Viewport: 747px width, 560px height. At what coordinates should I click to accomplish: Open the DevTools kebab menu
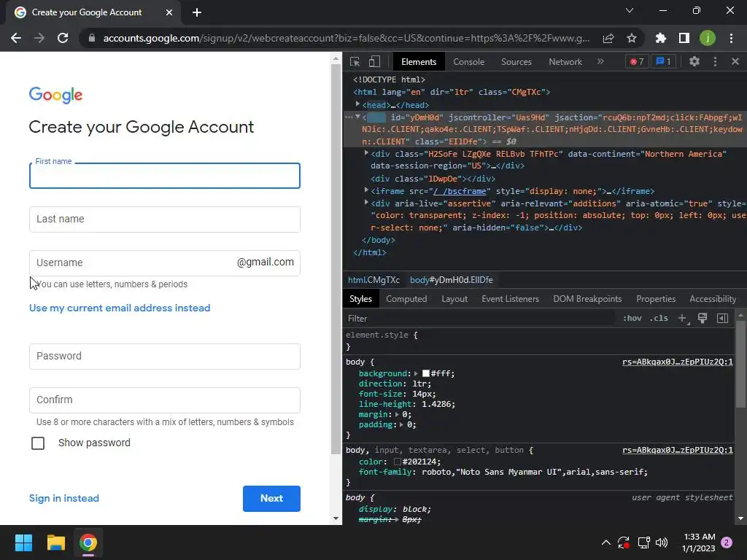[x=715, y=61]
